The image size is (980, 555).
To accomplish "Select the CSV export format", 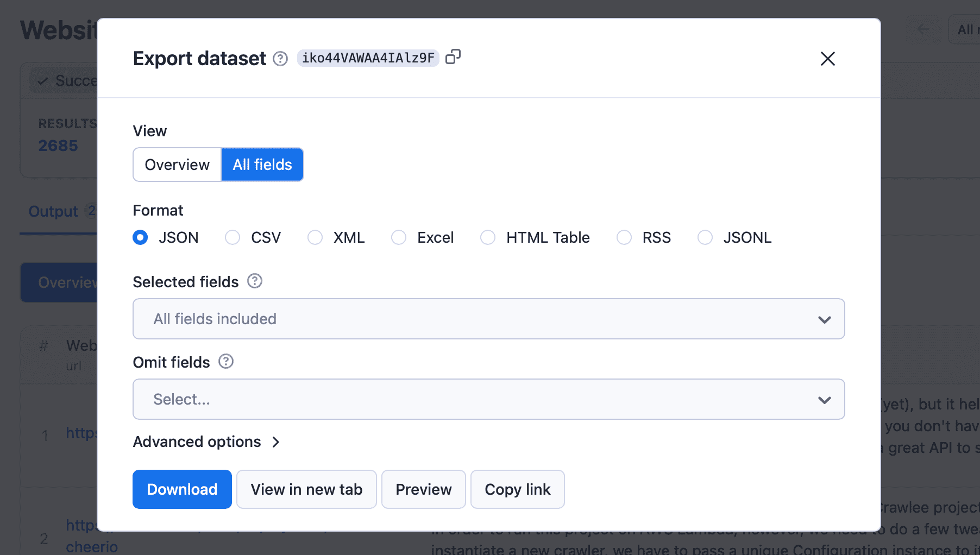I will pyautogui.click(x=233, y=237).
